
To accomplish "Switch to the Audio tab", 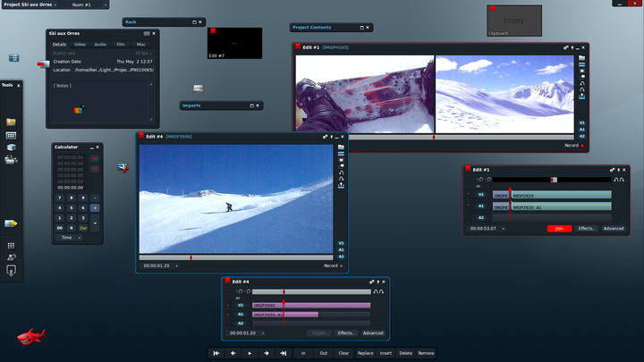I will [100, 45].
